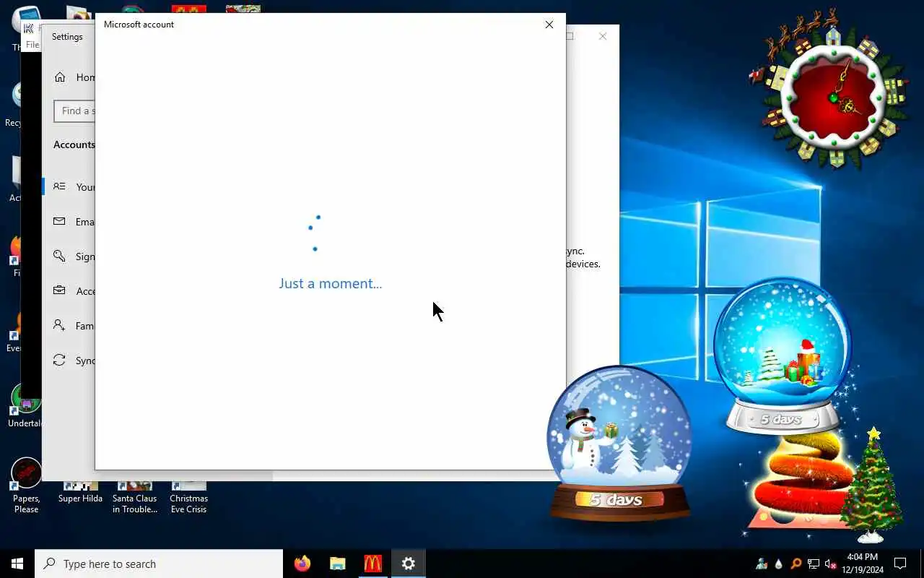924x578 pixels.
Task: Click the Find a setting search box
Action: [74, 111]
